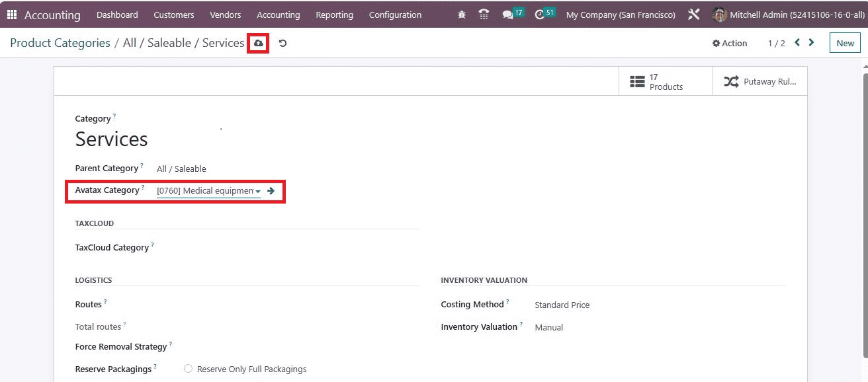Open the messages chat icon
This screenshot has height=382, width=868.
pyautogui.click(x=507, y=15)
